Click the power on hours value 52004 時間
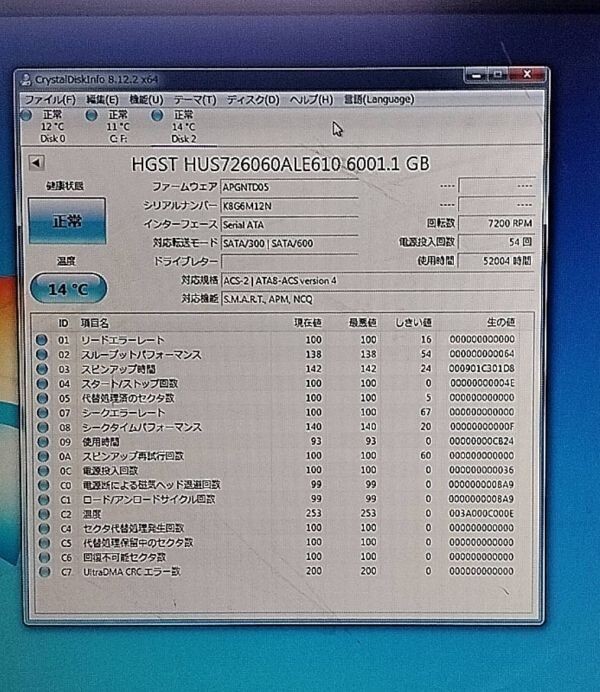The image size is (600, 692). pos(496,261)
